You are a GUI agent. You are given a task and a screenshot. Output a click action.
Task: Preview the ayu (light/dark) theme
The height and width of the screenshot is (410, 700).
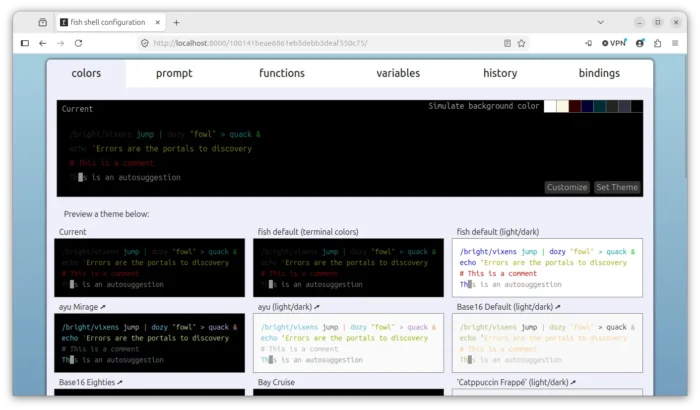pyautogui.click(x=348, y=343)
